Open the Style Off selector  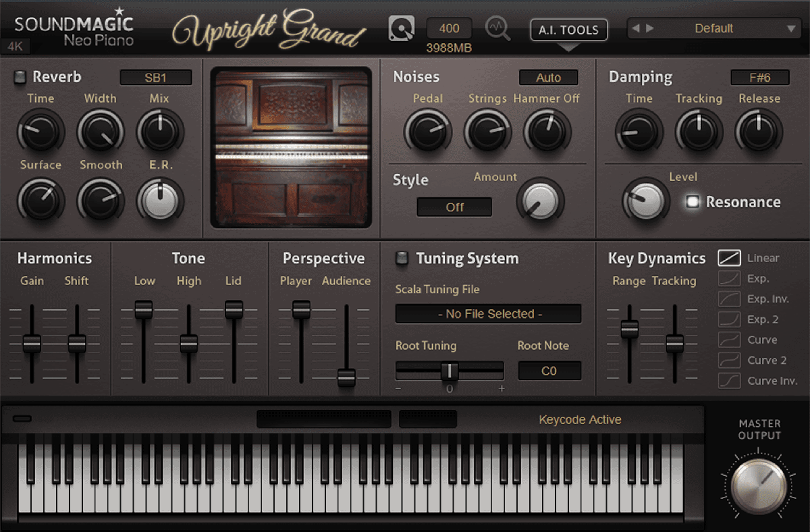tap(454, 207)
